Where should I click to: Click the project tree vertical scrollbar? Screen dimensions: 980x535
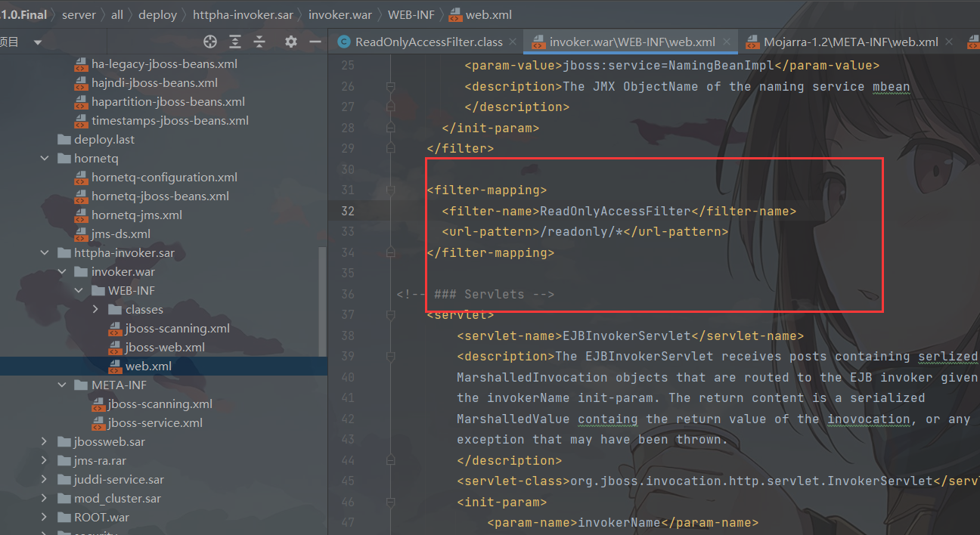pyautogui.click(x=324, y=302)
